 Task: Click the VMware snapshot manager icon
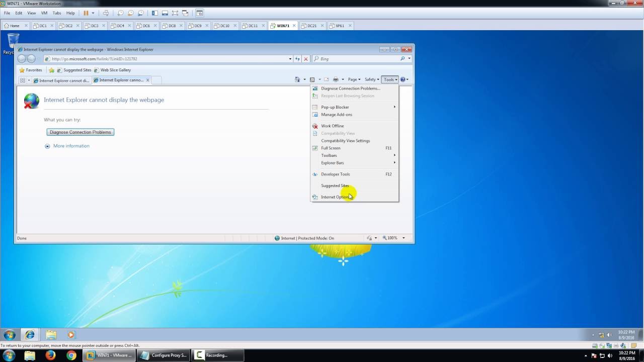[140, 13]
